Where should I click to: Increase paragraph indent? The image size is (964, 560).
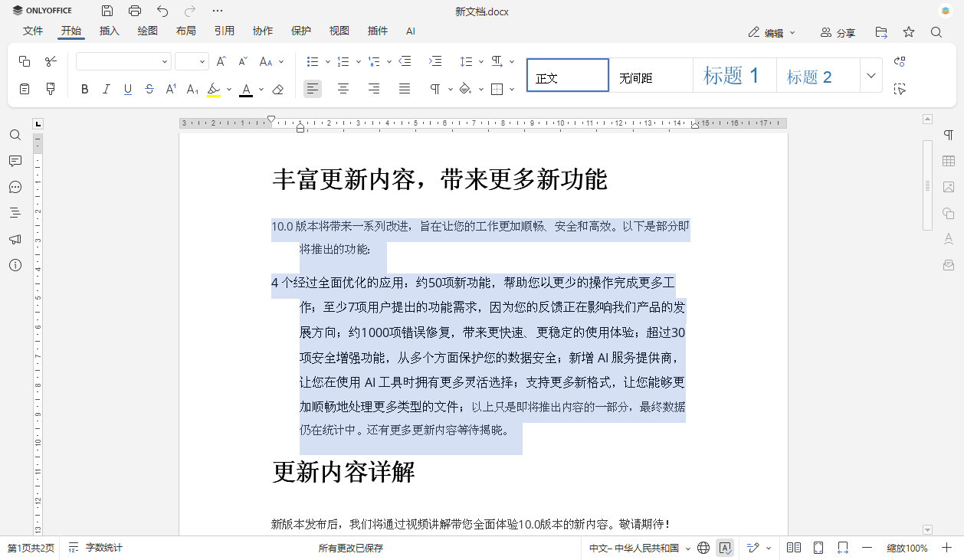pyautogui.click(x=435, y=61)
